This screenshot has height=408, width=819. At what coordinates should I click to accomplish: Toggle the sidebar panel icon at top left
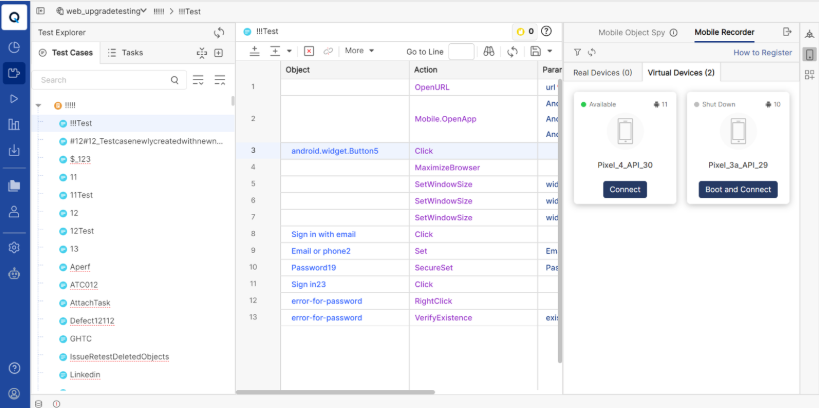point(40,9)
